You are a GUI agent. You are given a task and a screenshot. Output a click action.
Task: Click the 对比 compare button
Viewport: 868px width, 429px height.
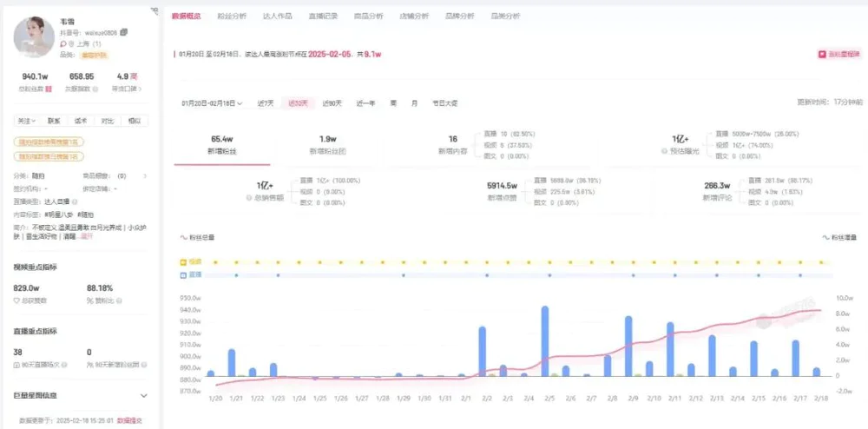(108, 121)
